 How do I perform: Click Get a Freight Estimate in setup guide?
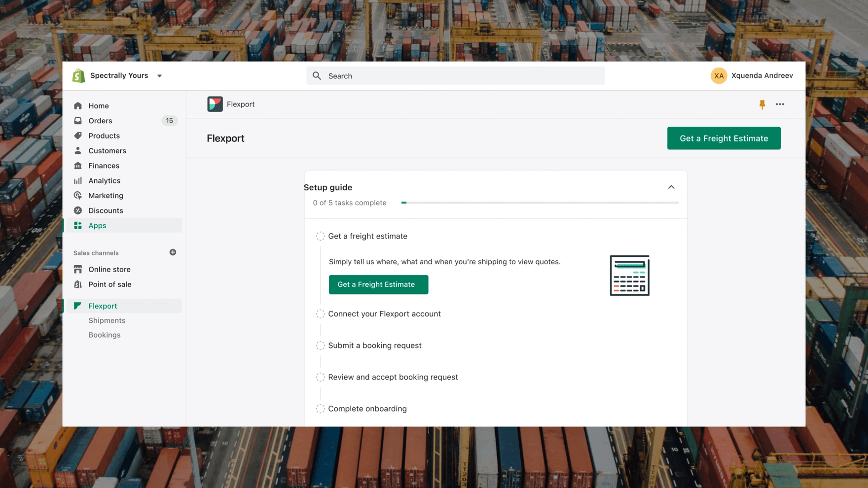tap(378, 284)
